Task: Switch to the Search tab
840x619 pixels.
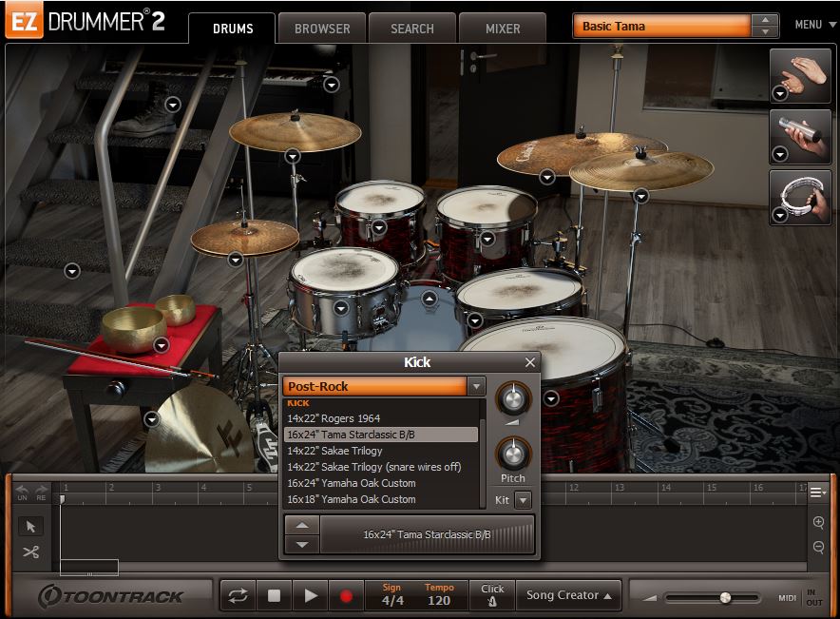Action: coord(412,29)
